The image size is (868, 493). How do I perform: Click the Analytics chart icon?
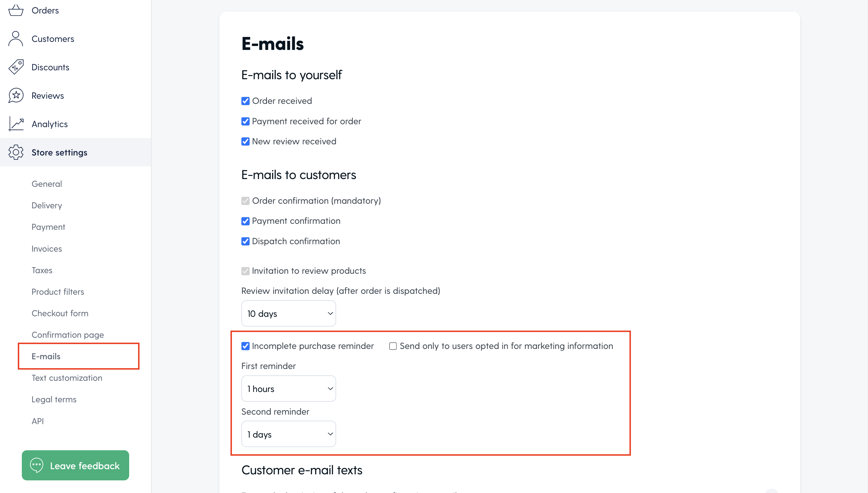[x=15, y=124]
